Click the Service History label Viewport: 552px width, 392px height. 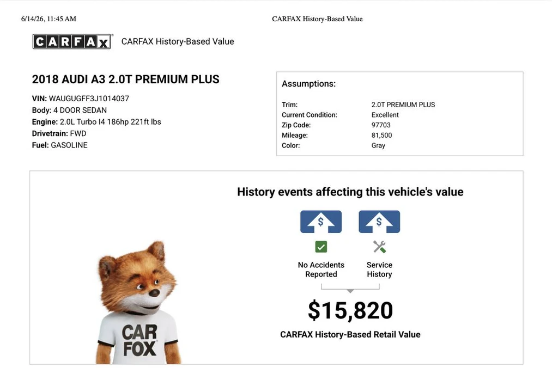click(379, 269)
